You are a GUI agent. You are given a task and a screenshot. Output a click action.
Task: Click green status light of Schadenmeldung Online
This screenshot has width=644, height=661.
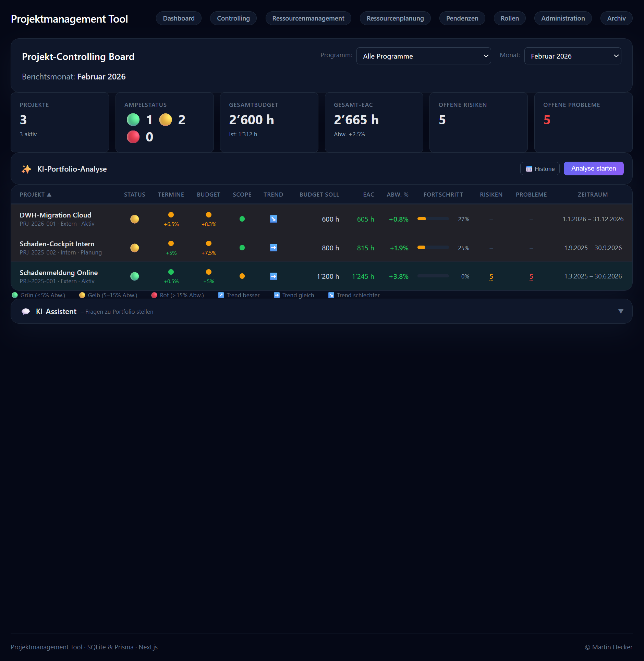(x=135, y=276)
